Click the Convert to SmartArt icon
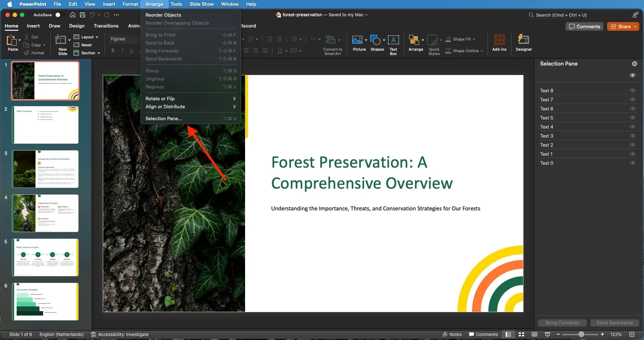This screenshot has height=340, width=644. 332,43
